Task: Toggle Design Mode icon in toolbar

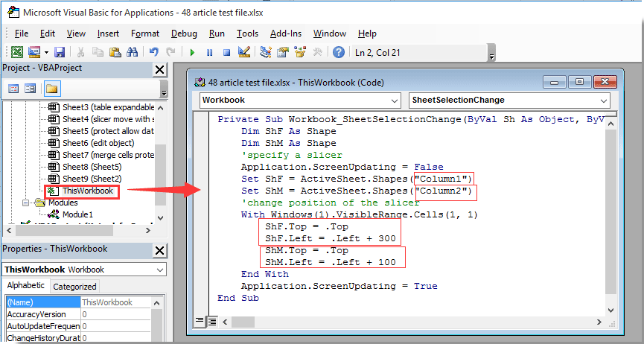Action: pyautogui.click(x=243, y=52)
